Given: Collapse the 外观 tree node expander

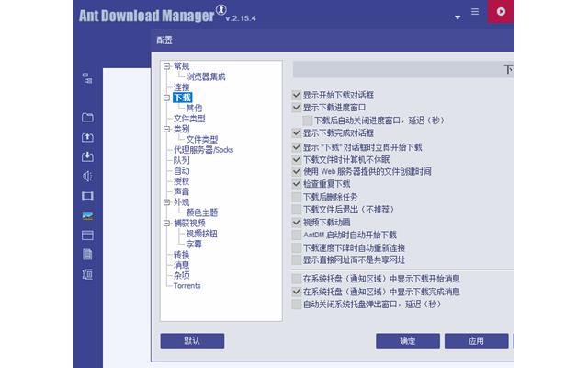Looking at the screenshot, I should pos(167,202).
